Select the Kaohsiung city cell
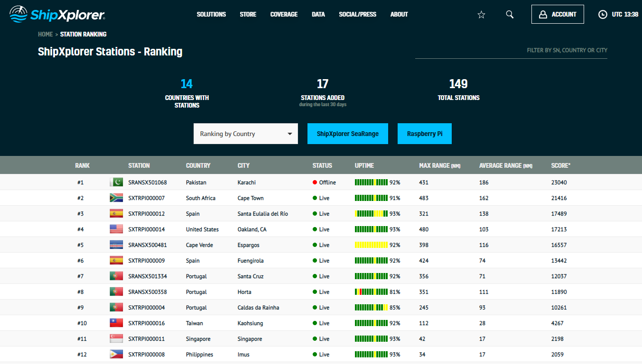 click(x=250, y=323)
